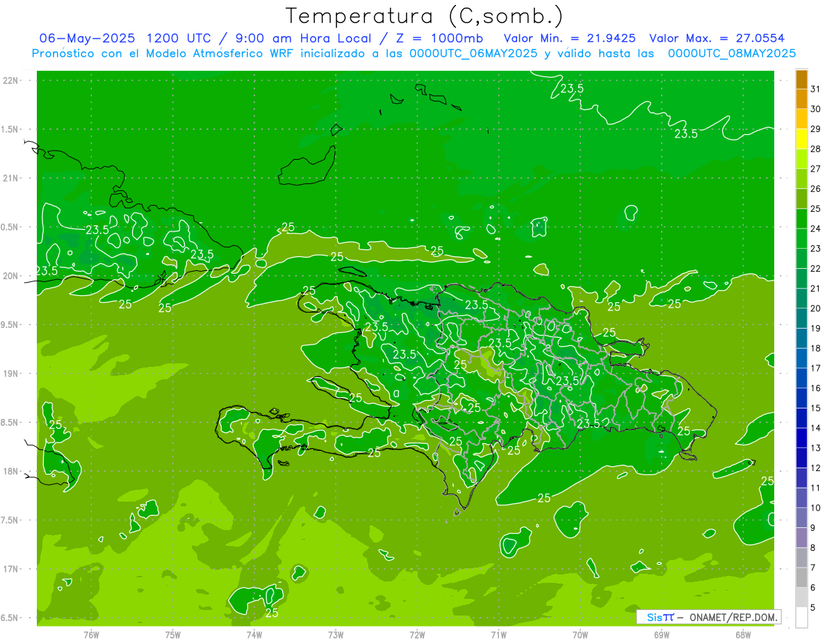Image resolution: width=834 pixels, height=644 pixels.
Task: Click the 70W longitude axis label
Action: click(580, 634)
